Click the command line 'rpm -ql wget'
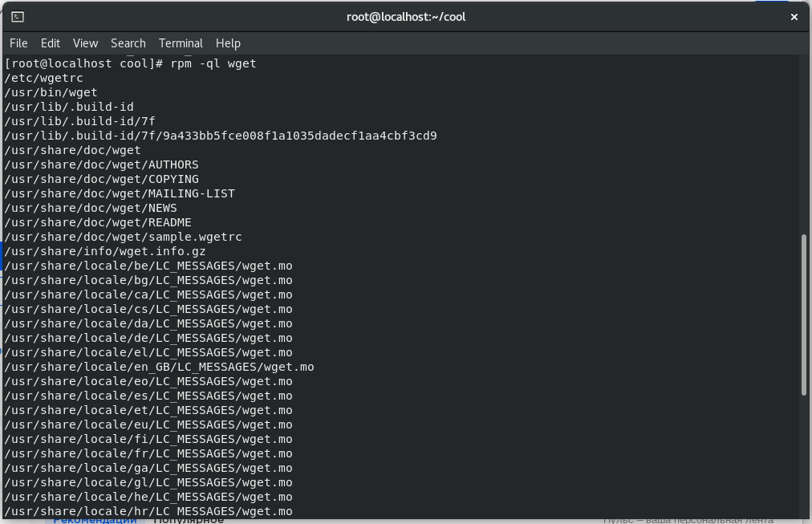This screenshot has height=524, width=812. tap(213, 63)
